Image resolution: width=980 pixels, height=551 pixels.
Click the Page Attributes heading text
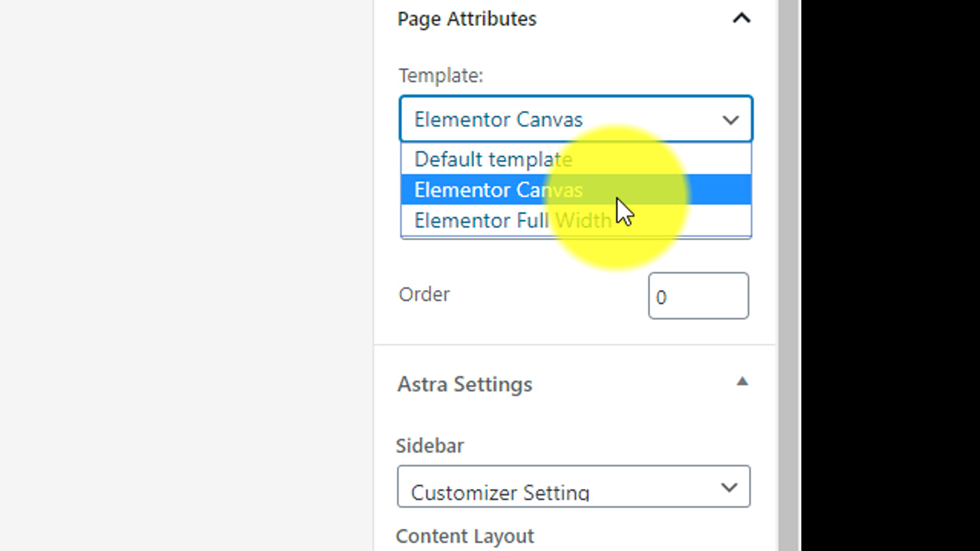[467, 19]
